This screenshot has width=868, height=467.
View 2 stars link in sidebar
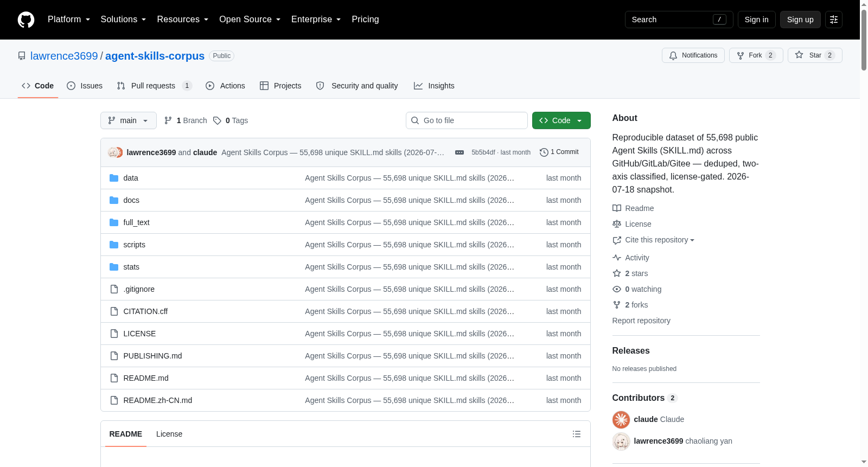coord(630,273)
